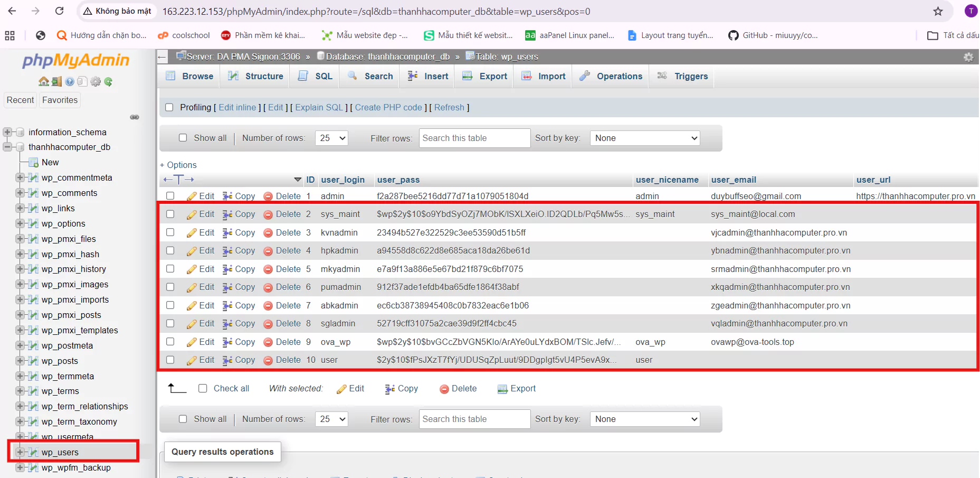The width and height of the screenshot is (980, 478).
Task: Tick checkbox for row ova_wp
Action: (170, 342)
